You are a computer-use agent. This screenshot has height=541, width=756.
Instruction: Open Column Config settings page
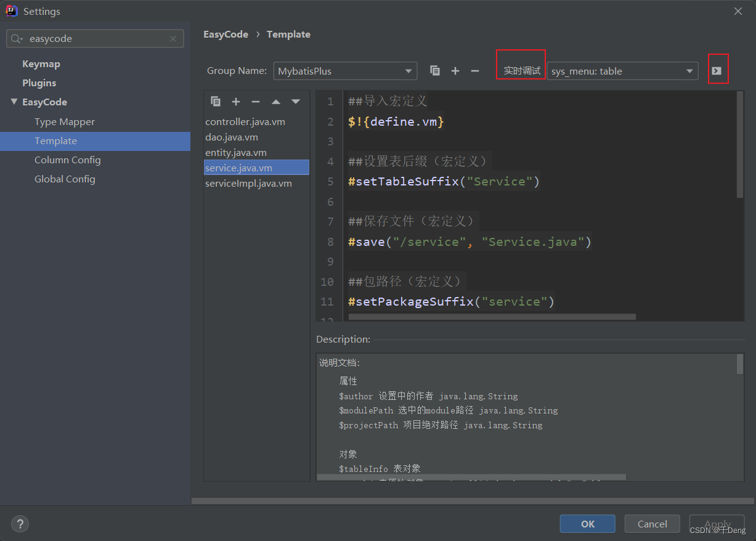click(x=68, y=160)
